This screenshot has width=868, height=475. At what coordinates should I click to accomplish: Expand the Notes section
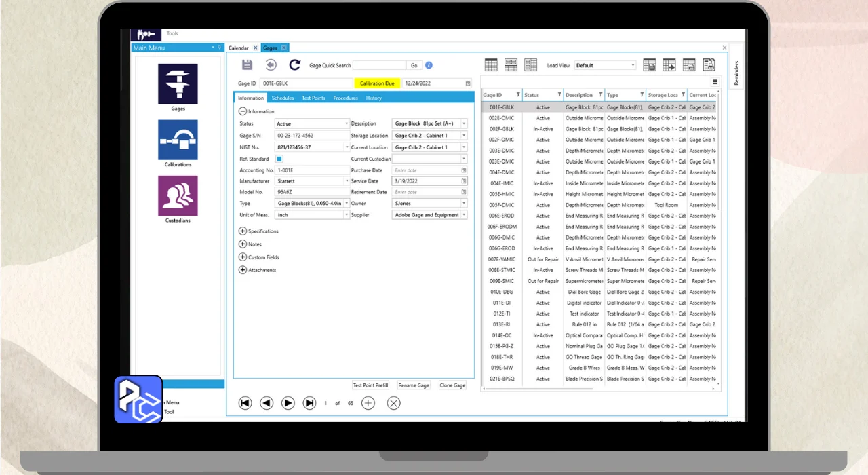(x=243, y=244)
